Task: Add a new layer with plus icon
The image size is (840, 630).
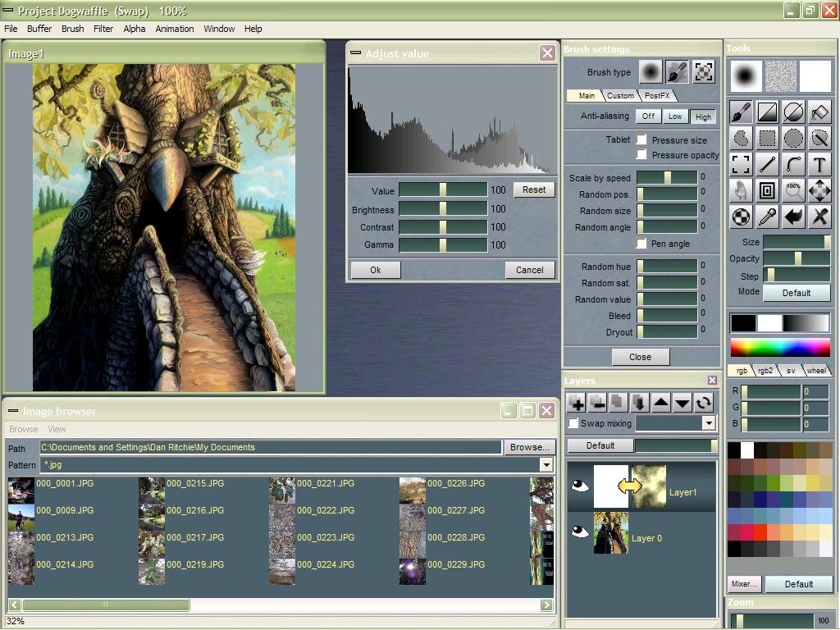Action: pyautogui.click(x=577, y=403)
